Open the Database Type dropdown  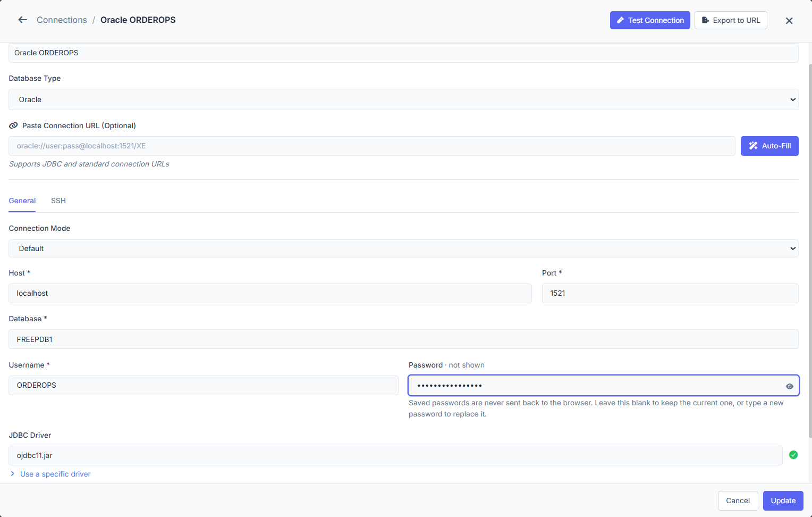click(x=403, y=99)
